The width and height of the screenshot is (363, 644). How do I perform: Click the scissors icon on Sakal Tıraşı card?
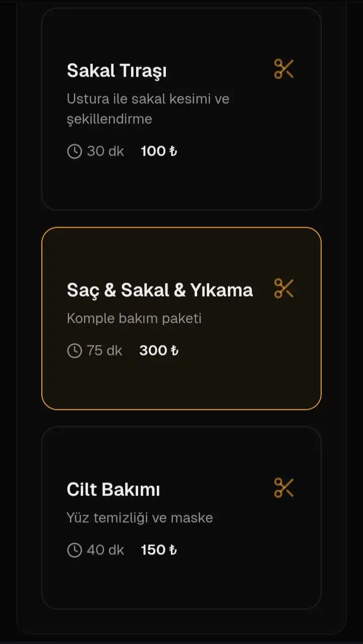pyautogui.click(x=284, y=69)
